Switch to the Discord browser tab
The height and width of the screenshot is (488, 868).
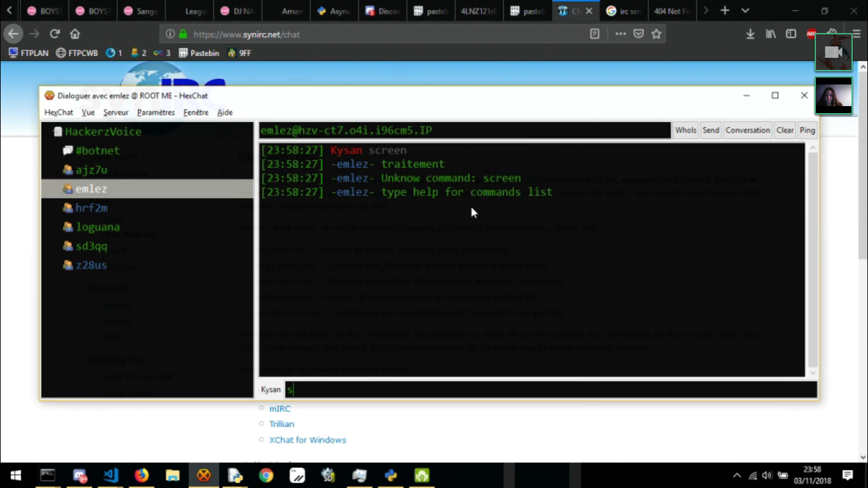tap(383, 11)
